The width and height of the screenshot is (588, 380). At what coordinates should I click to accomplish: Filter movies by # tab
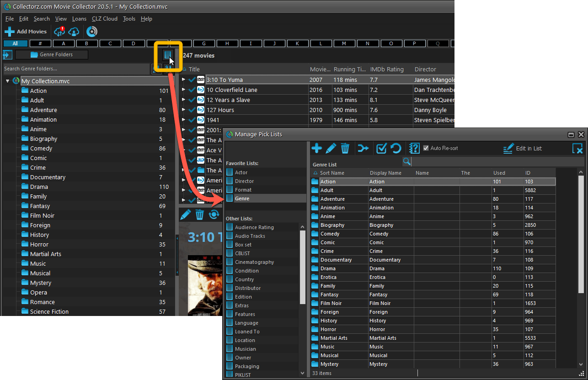pyautogui.click(x=41, y=43)
